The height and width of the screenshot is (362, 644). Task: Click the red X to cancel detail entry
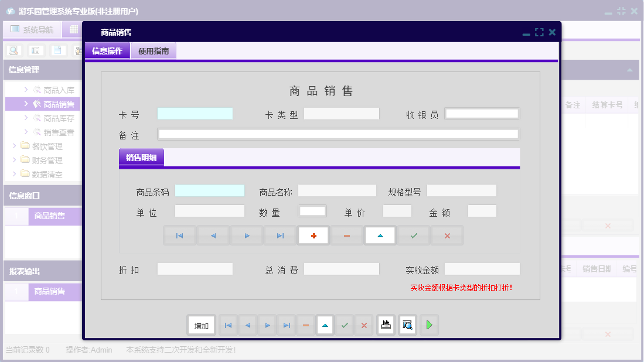pyautogui.click(x=447, y=235)
